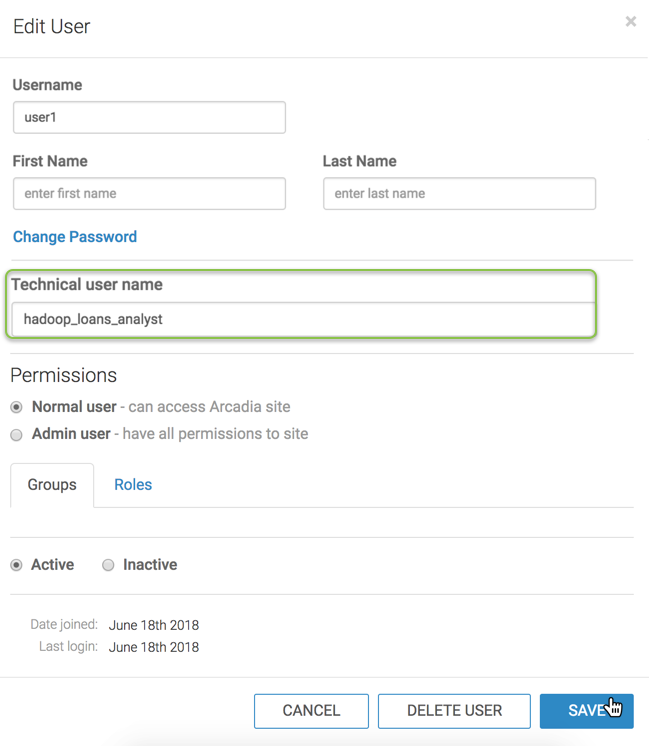Focus the Last Name input field
This screenshot has width=649, height=746.
(x=459, y=193)
